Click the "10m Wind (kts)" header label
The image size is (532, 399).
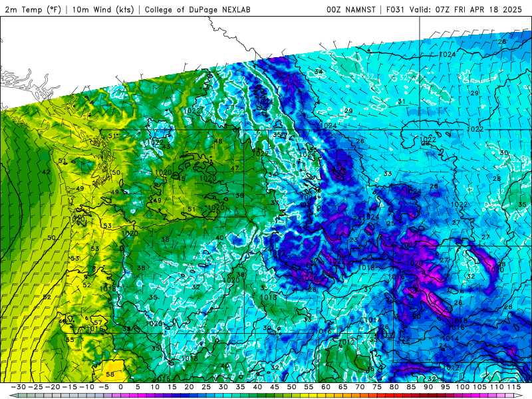[103, 9]
